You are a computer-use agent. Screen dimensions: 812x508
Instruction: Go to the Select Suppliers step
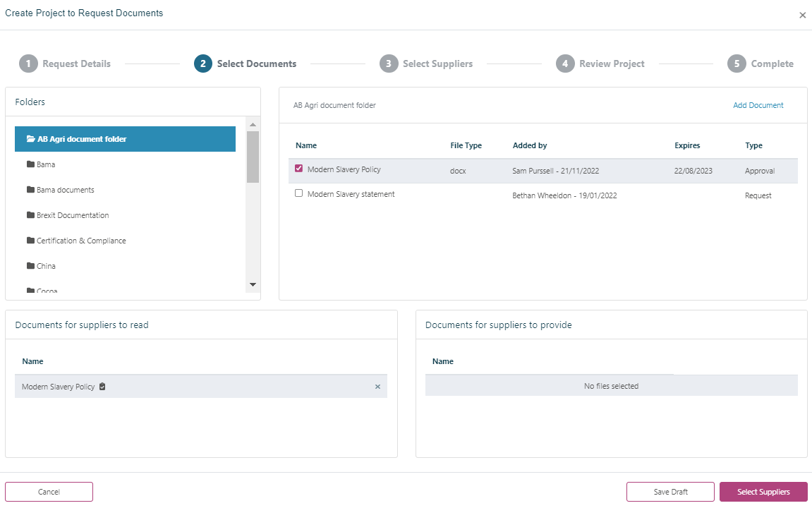click(x=426, y=64)
